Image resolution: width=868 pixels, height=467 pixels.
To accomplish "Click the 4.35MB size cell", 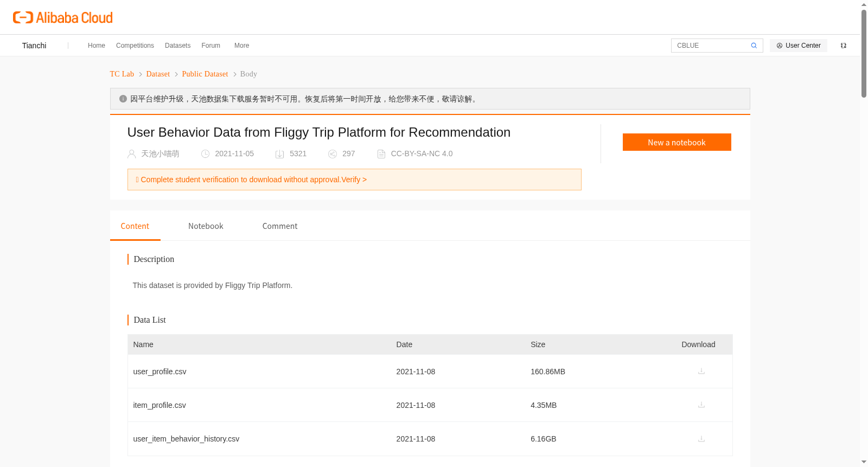I will pos(544,405).
